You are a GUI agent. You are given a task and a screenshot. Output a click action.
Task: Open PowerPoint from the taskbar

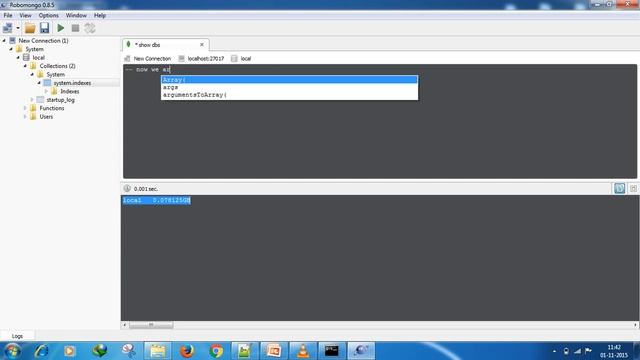click(273, 351)
